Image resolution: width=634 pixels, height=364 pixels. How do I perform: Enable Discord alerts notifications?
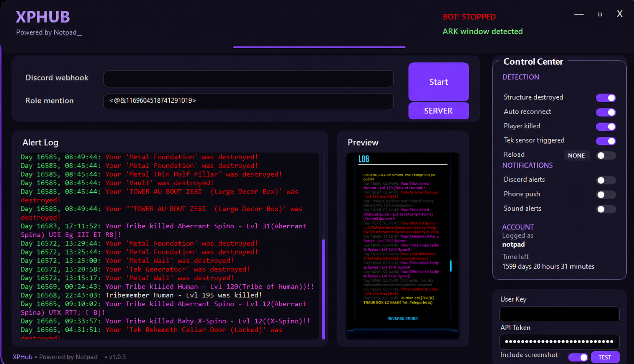606,180
